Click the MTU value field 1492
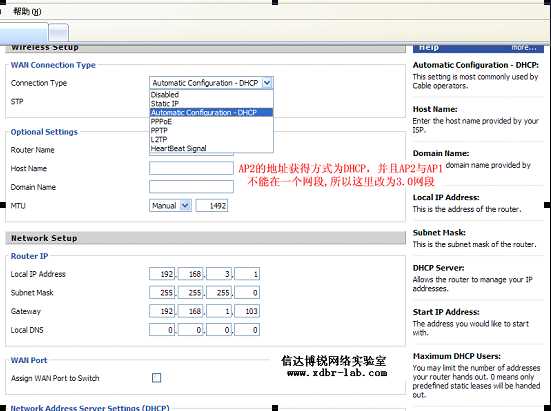 [212, 206]
